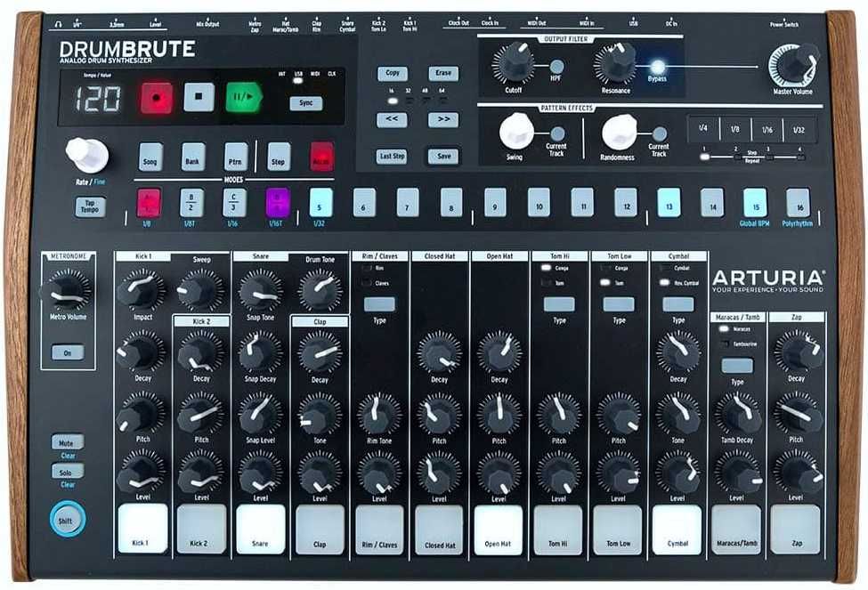Hit the Kick 1 pad
The width and height of the screenshot is (868, 590).
(x=142, y=529)
